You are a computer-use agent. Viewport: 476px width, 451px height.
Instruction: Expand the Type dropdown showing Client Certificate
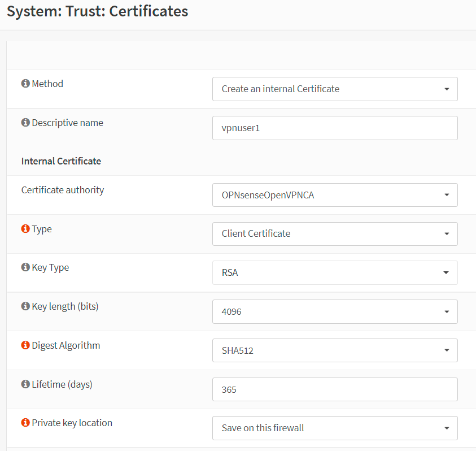(x=335, y=233)
